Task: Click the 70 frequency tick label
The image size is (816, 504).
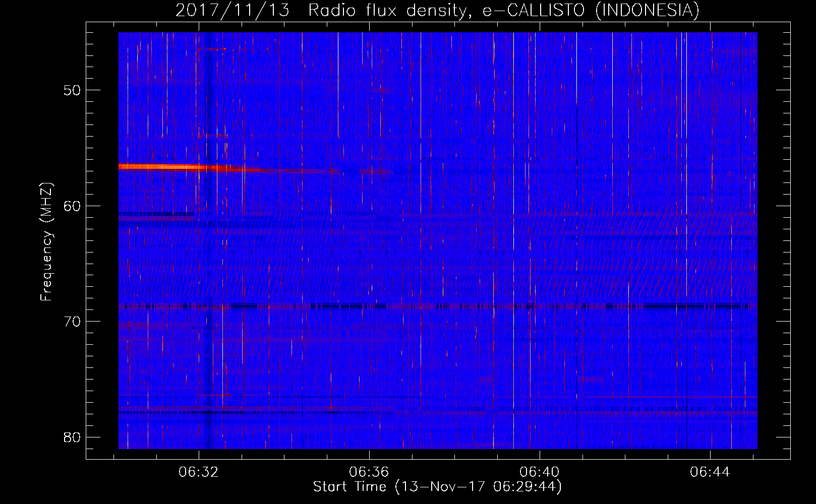Action: point(73,322)
